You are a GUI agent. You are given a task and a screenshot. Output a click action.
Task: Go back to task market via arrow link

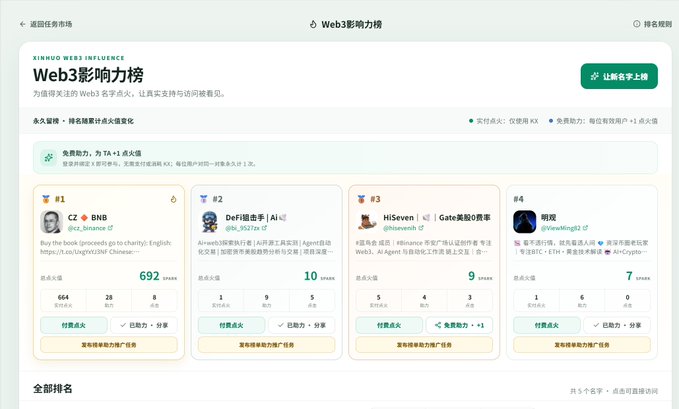46,24
